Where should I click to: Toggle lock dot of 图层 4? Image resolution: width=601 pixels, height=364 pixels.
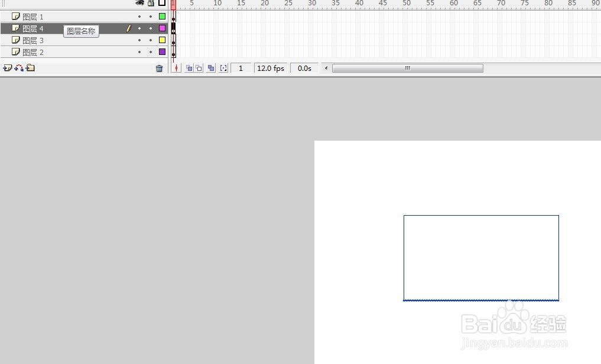(x=151, y=28)
